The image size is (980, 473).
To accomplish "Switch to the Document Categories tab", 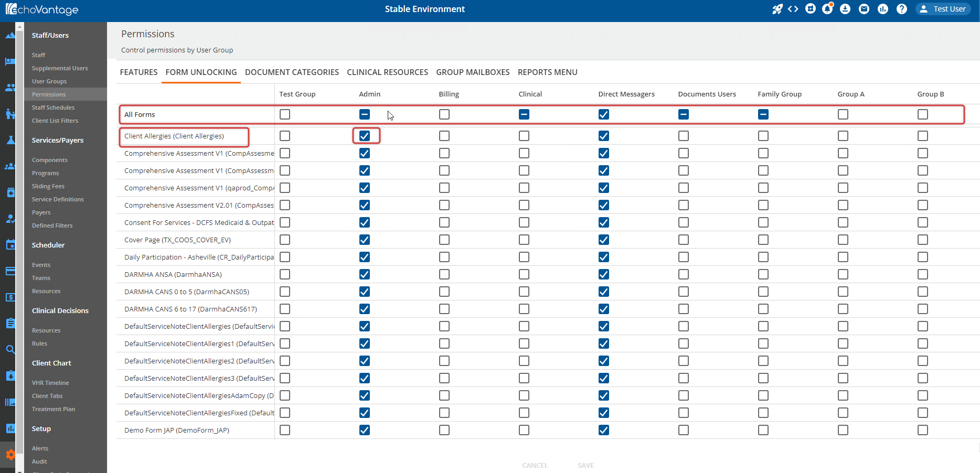I will point(292,72).
